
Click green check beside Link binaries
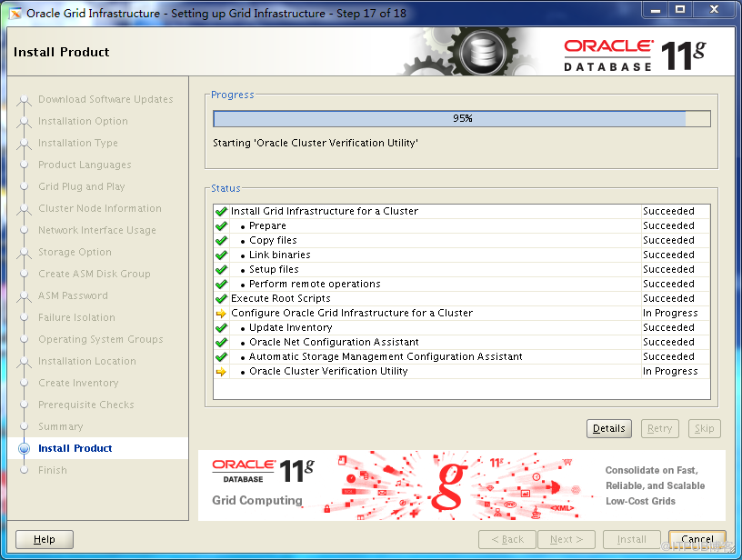[221, 255]
